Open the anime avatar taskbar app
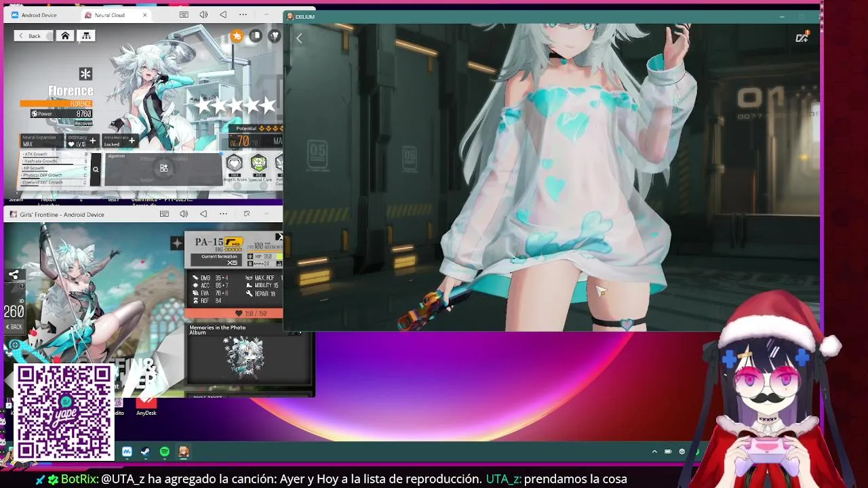This screenshot has height=488, width=868. [x=183, y=451]
